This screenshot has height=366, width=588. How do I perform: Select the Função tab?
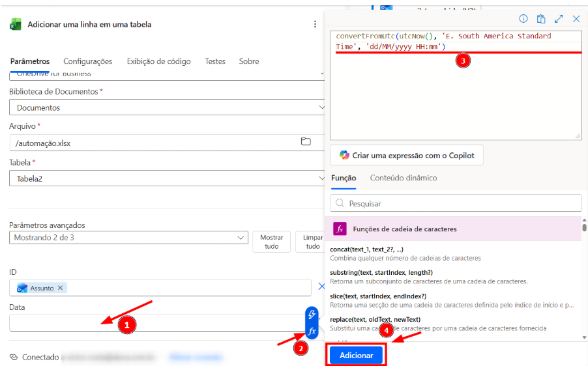[344, 178]
